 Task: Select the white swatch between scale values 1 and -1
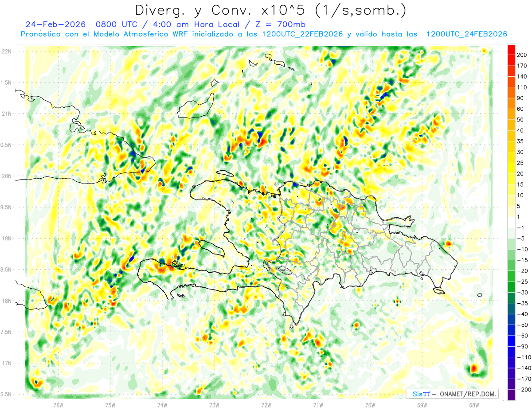click(x=511, y=222)
